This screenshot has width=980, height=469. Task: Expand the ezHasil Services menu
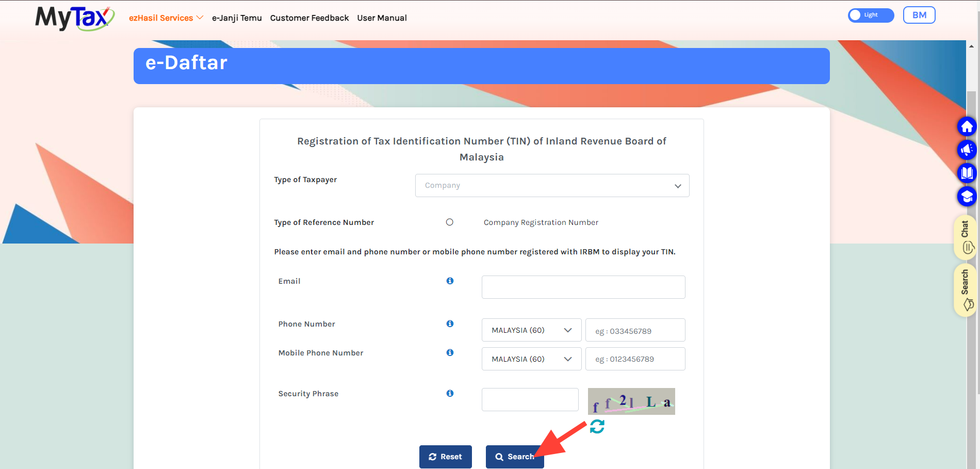(x=166, y=18)
